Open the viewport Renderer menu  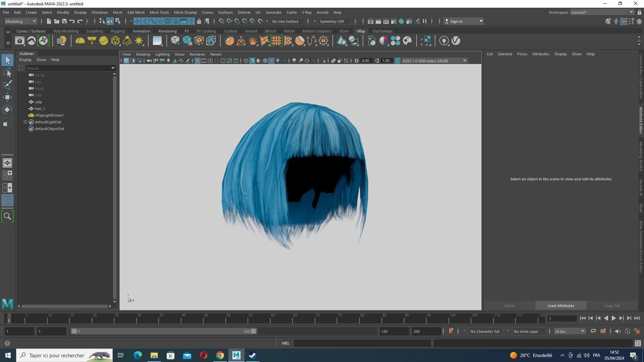pos(197,54)
